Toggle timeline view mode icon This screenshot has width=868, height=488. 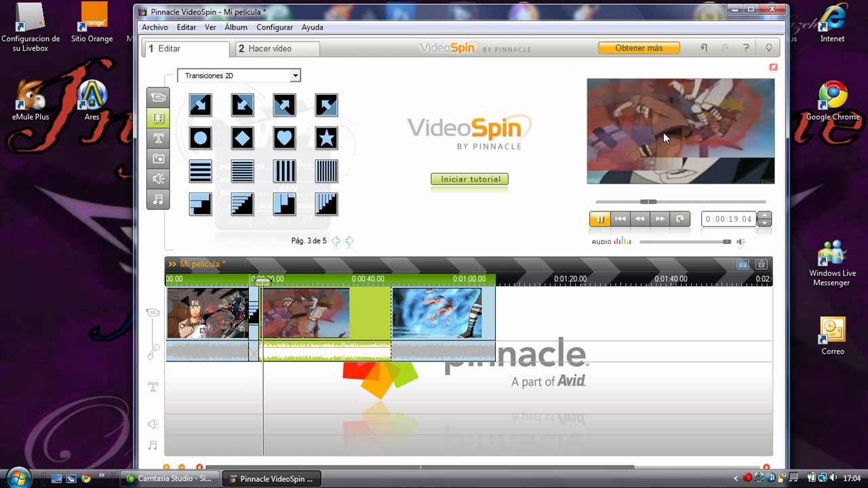[x=743, y=264]
